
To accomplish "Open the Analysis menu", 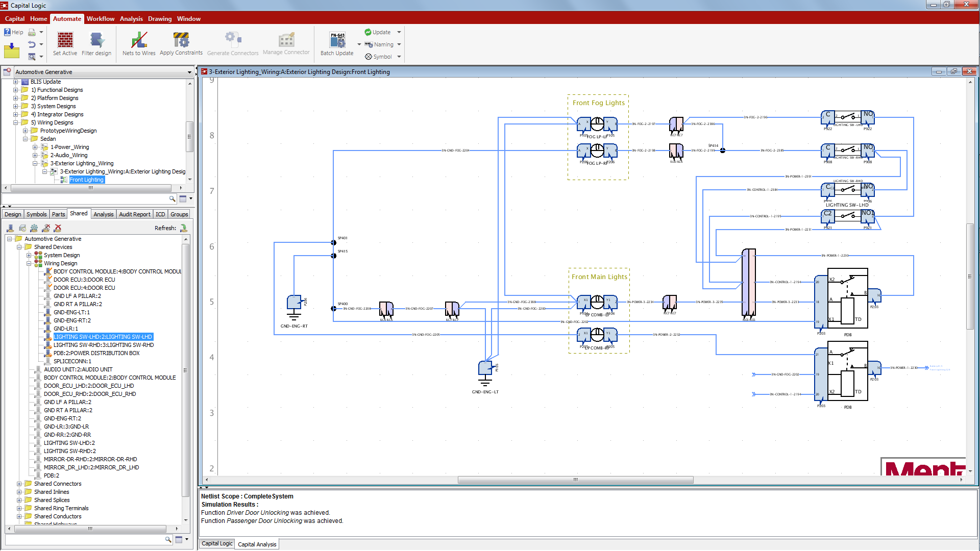I will [131, 19].
